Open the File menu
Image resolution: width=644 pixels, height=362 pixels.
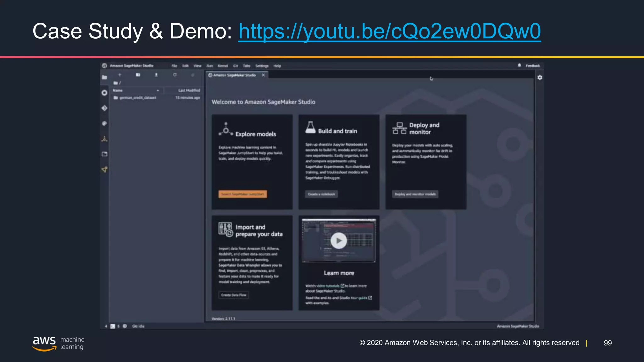coord(174,66)
